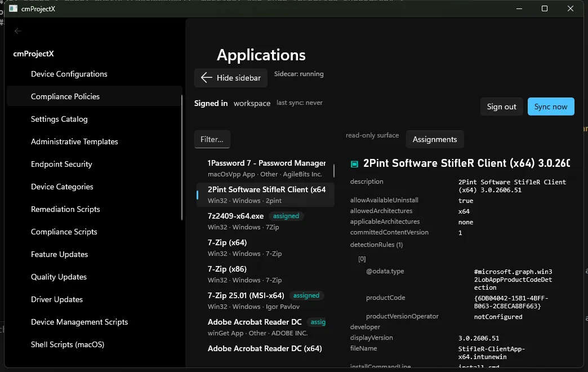
Task: Click detectionRules (1) property
Action: (x=376, y=245)
